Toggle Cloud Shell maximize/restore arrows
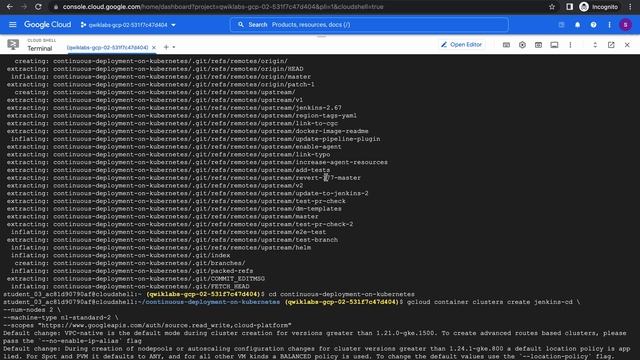640x360 pixels. [x=595, y=45]
